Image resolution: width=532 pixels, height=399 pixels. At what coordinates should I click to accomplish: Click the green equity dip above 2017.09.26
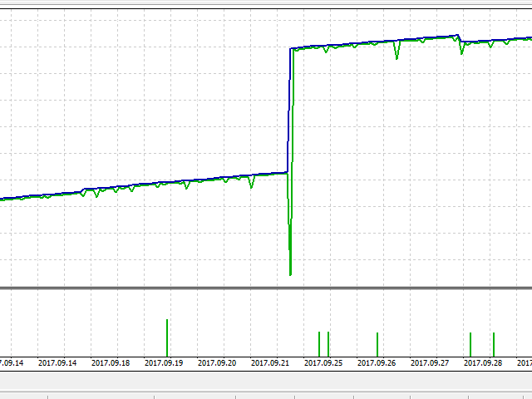tap(397, 57)
